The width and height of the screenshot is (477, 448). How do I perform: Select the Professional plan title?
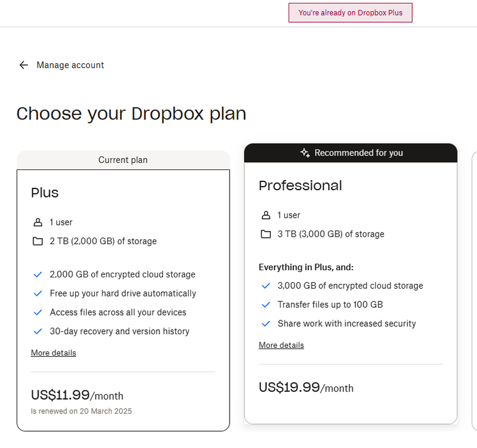tap(301, 186)
